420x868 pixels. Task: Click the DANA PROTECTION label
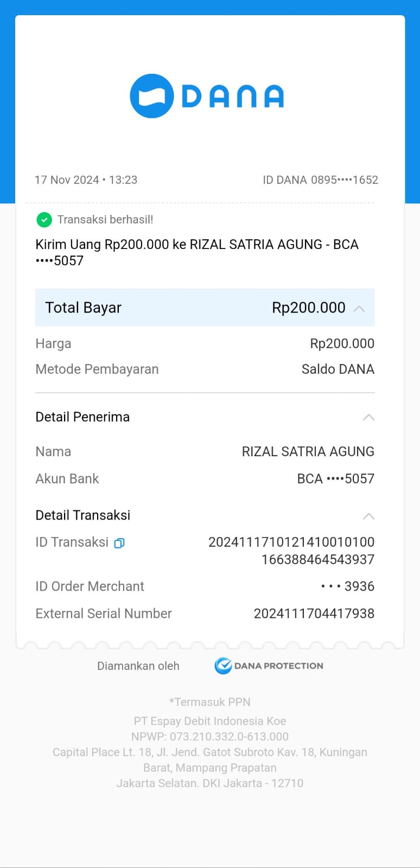pyautogui.click(x=278, y=666)
